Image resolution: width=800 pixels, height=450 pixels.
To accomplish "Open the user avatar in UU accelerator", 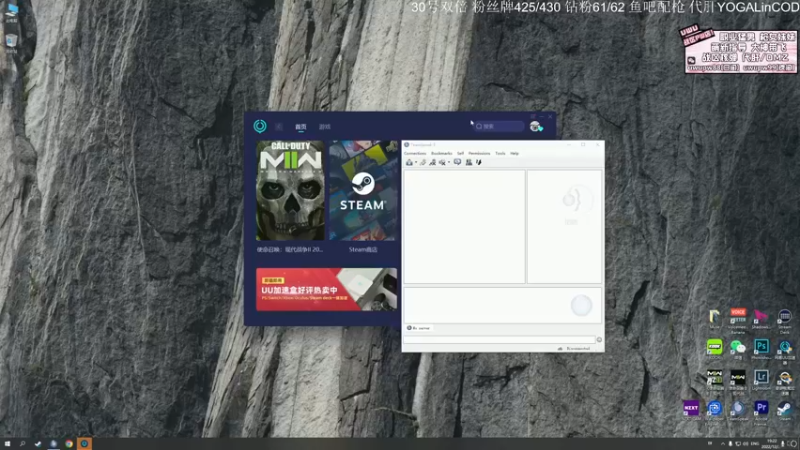I will click(535, 126).
